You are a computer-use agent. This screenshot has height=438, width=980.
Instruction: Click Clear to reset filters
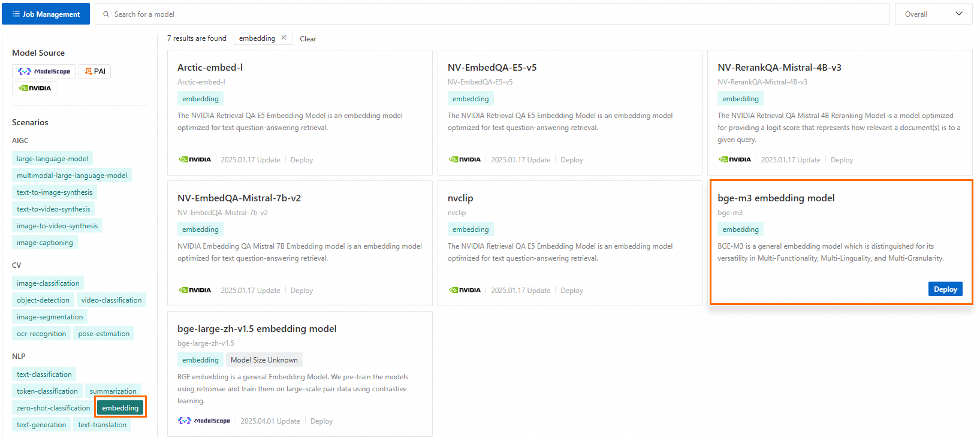point(308,38)
